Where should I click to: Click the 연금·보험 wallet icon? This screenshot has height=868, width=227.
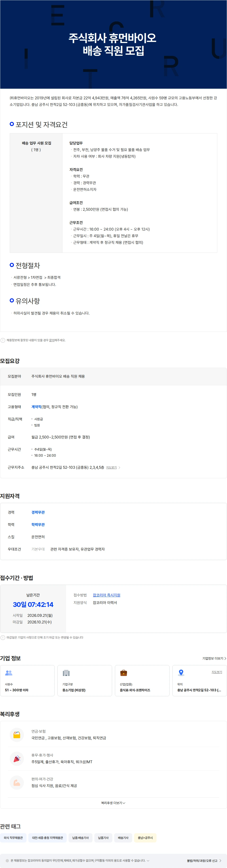[17, 735]
